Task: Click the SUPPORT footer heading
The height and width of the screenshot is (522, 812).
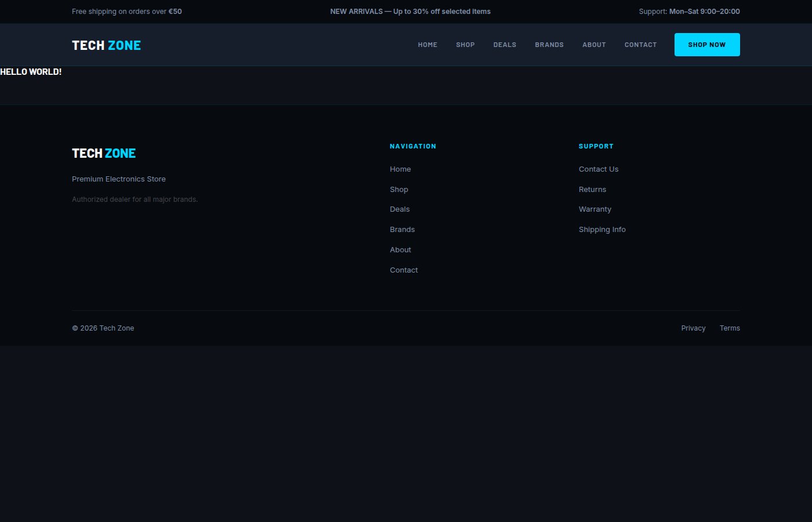Action: click(x=596, y=146)
